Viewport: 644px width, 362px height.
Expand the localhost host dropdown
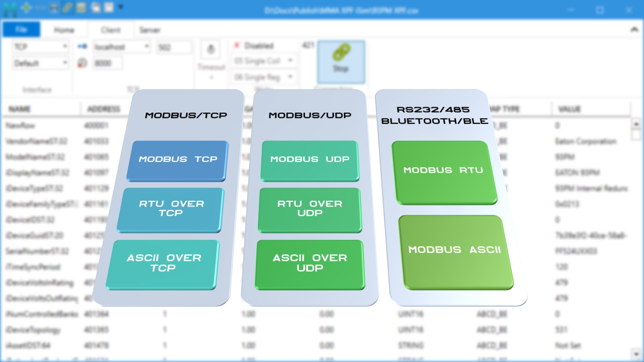pyautogui.click(x=147, y=46)
